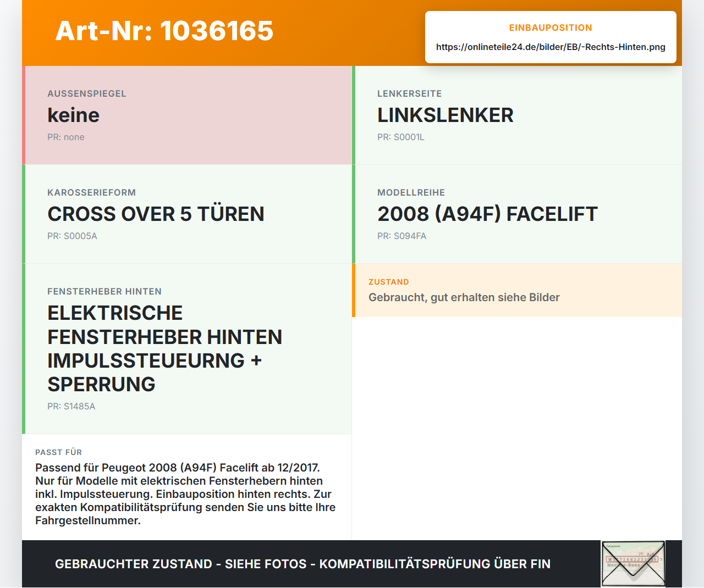
Task: Click the code 'PR: S0001L'
Action: point(401,137)
